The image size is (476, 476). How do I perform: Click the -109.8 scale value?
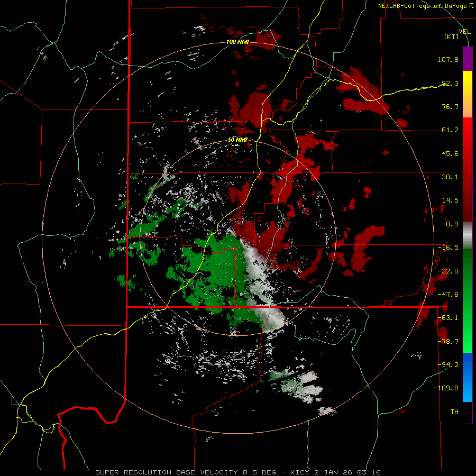(446, 388)
